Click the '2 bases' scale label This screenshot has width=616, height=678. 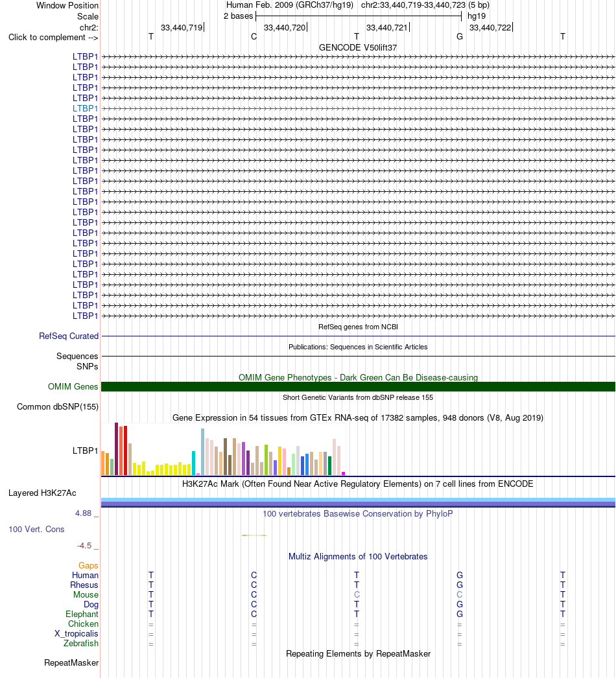point(239,16)
